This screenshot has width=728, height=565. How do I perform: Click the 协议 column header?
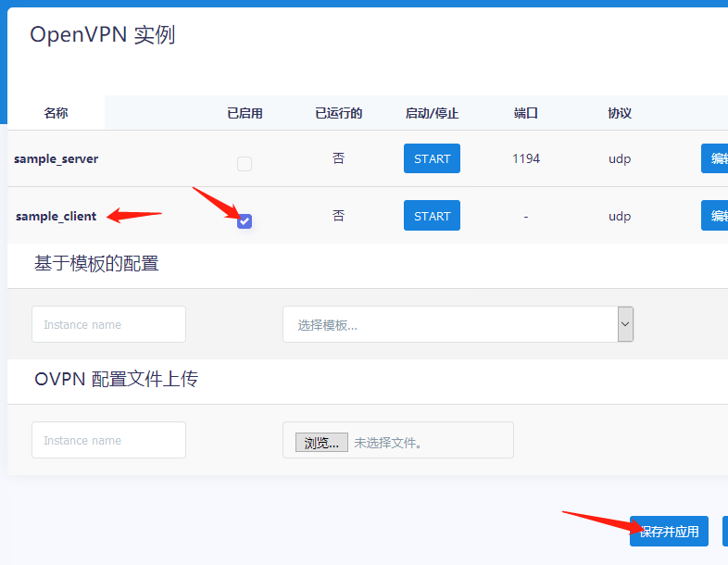coord(620,113)
